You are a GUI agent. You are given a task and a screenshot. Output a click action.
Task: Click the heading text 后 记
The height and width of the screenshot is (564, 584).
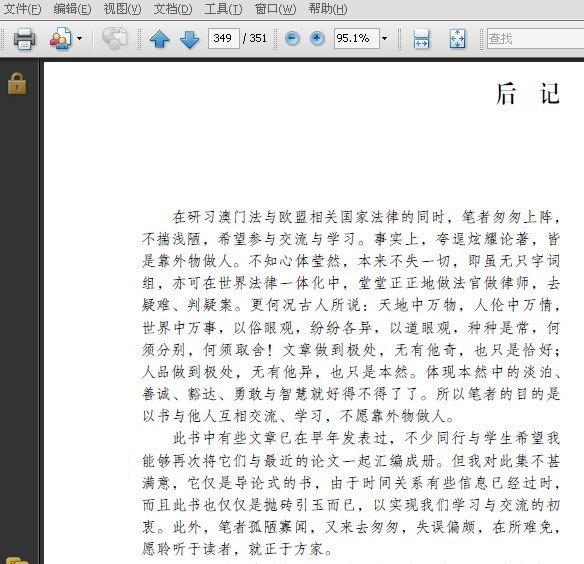point(528,94)
